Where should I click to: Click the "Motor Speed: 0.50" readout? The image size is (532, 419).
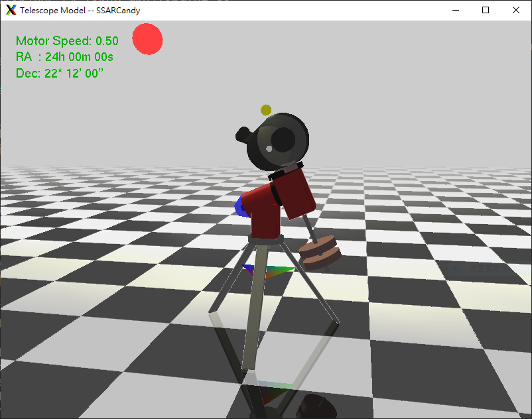coord(67,41)
